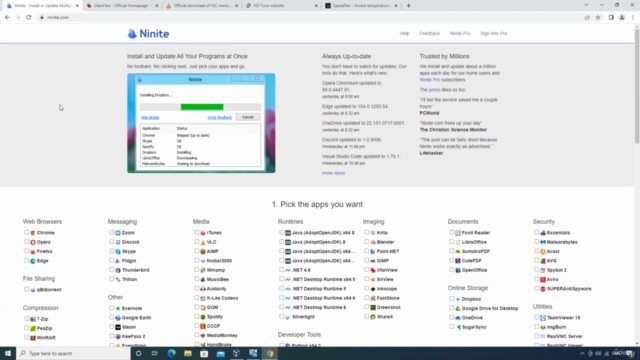Close the Ninite browser tab

[x=77, y=6]
